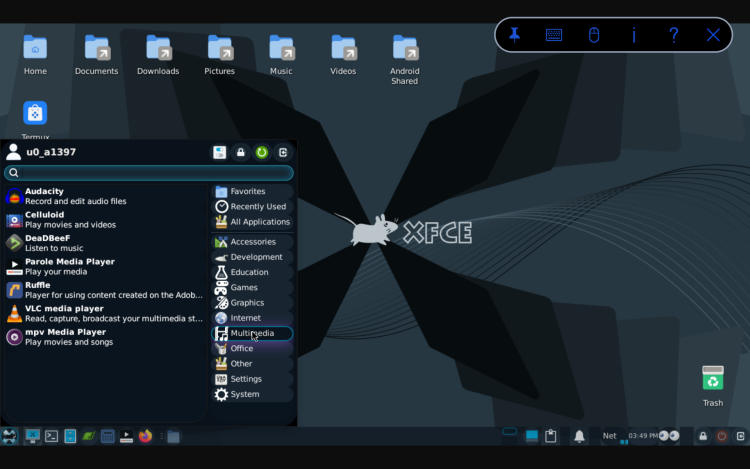Click info icon in overlay toolbar

(x=634, y=35)
